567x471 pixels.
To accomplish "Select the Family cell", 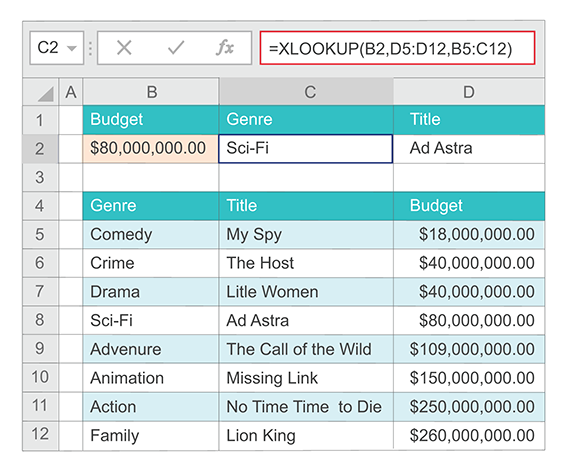I will pos(151,435).
